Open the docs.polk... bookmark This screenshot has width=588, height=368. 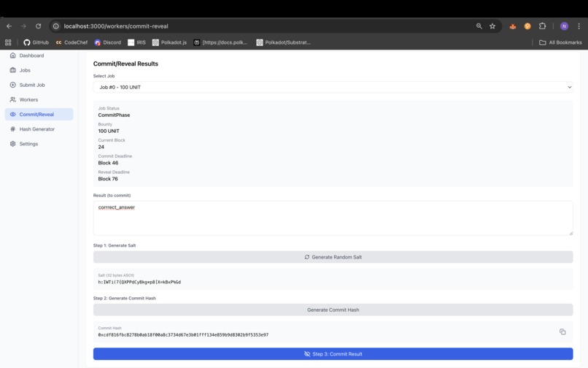click(221, 42)
